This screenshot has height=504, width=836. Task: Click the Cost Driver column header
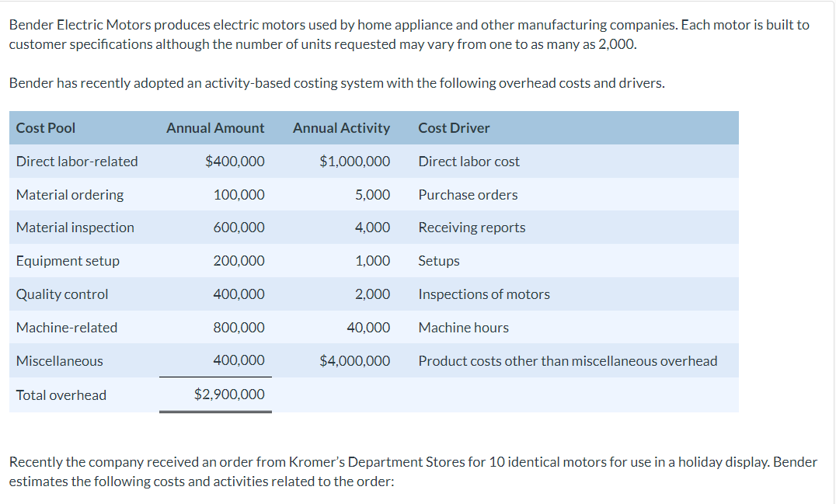coord(454,128)
